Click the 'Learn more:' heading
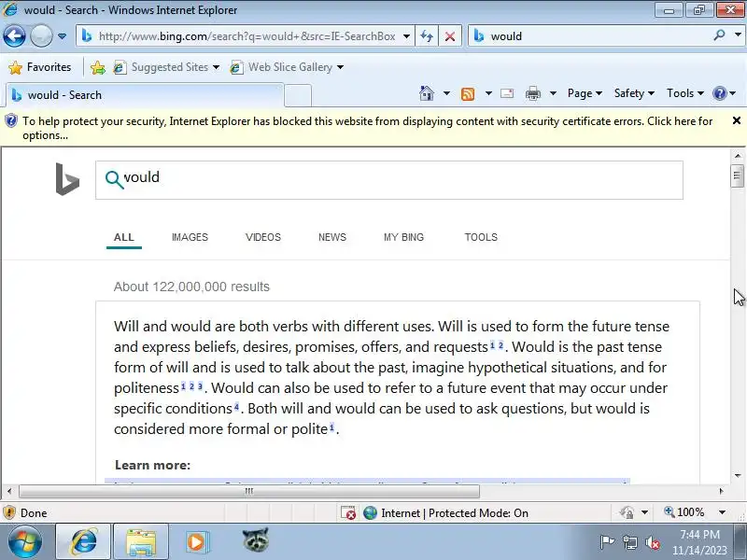The width and height of the screenshot is (747, 560). [152, 465]
